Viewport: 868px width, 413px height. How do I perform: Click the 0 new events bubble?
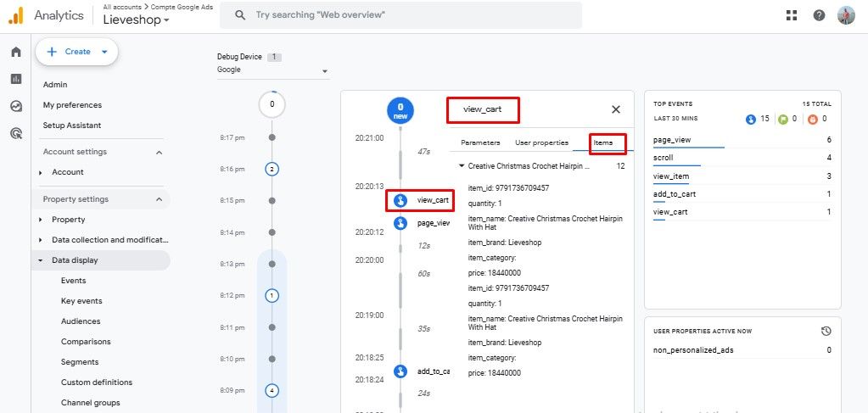(x=400, y=111)
